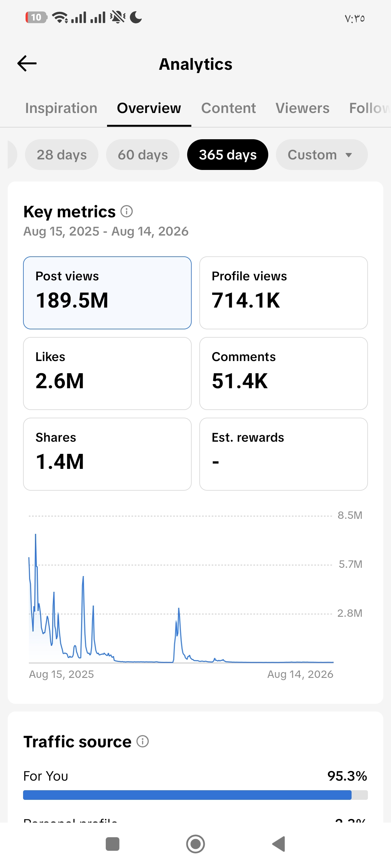Tap the Android back triangle button
This screenshot has width=391, height=868.
pos(279,844)
